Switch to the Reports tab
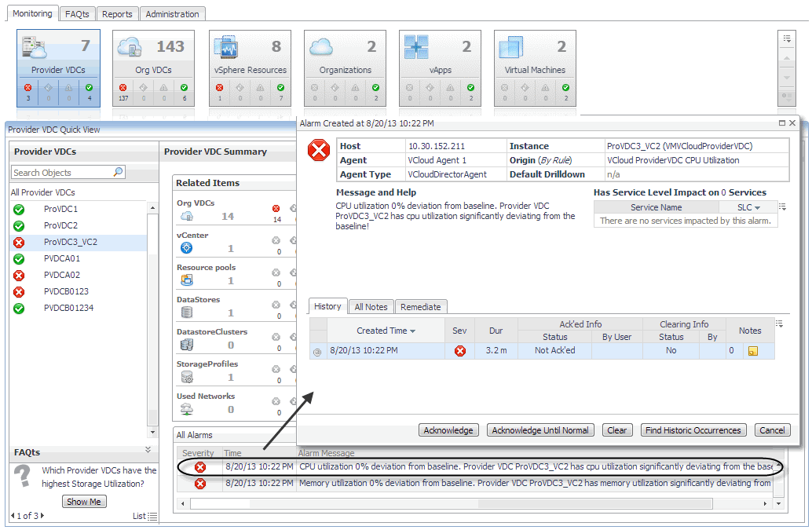The width and height of the screenshot is (812, 530). pos(117,14)
